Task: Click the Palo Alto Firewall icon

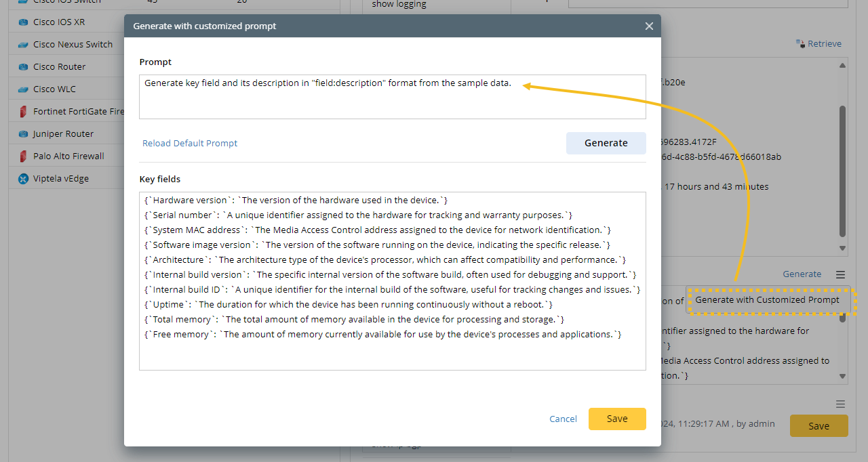Action: pos(23,156)
